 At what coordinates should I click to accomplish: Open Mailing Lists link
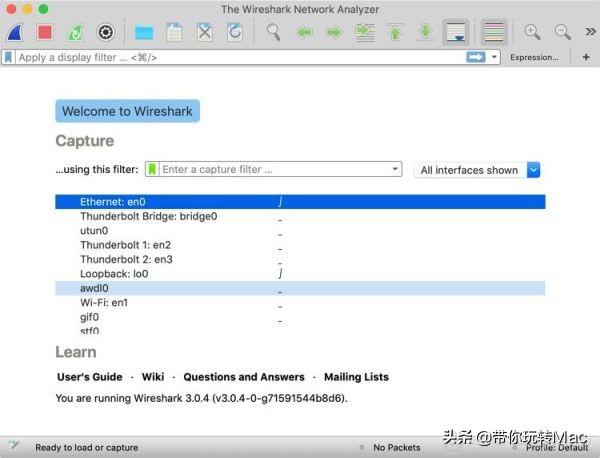tap(356, 377)
